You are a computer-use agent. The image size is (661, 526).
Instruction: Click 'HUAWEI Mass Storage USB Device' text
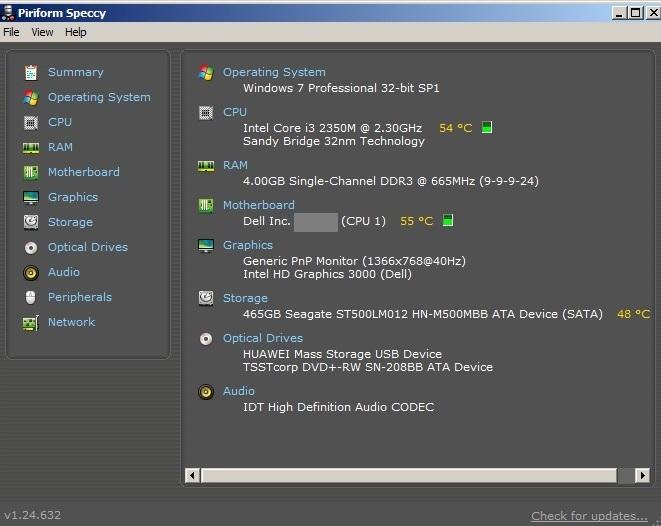pos(342,354)
